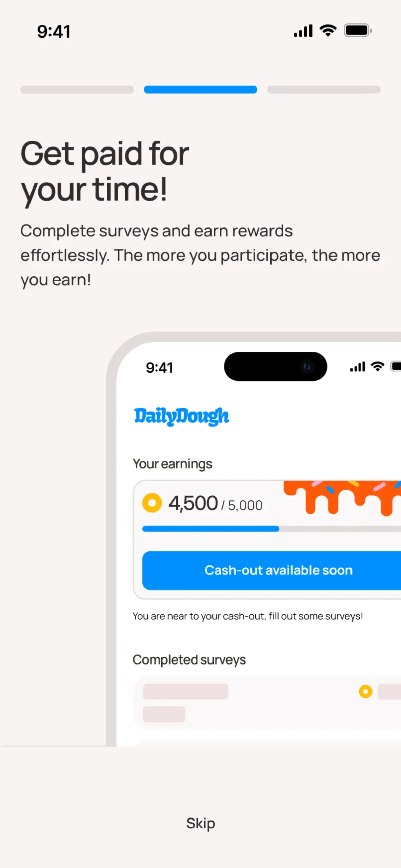Tap the Skip link at the bottom
The width and height of the screenshot is (401, 868).
point(200,823)
